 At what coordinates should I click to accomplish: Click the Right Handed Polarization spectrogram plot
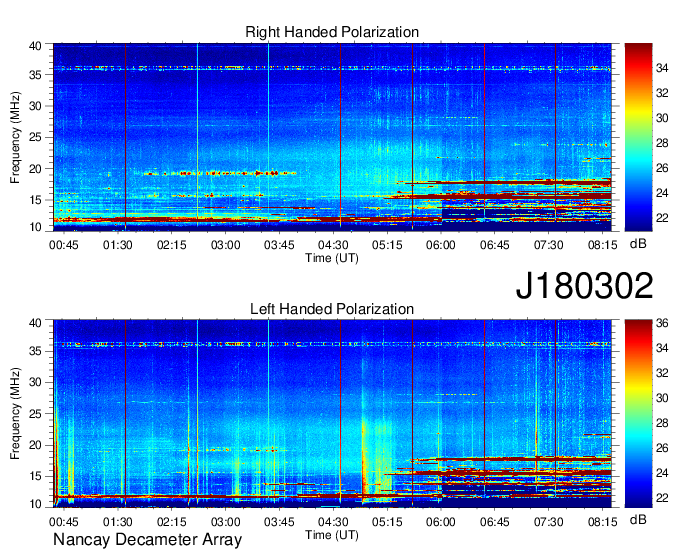pyautogui.click(x=332, y=137)
